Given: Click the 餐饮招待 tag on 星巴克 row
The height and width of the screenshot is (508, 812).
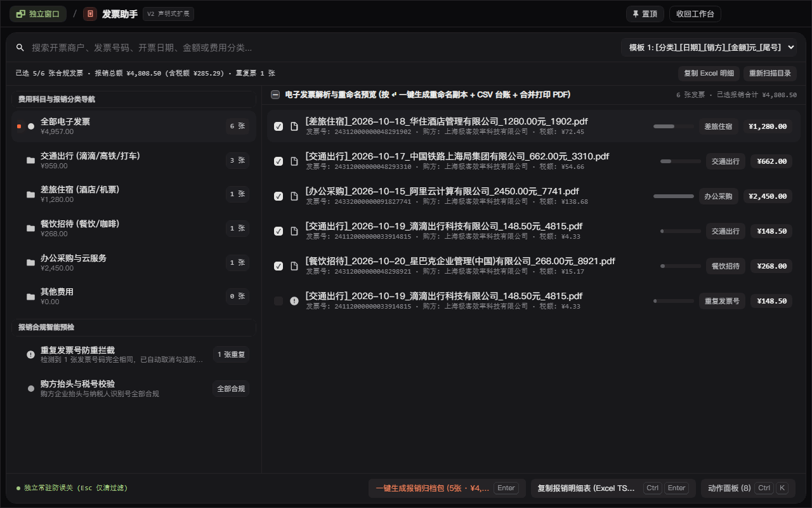Looking at the screenshot, I should (x=726, y=266).
